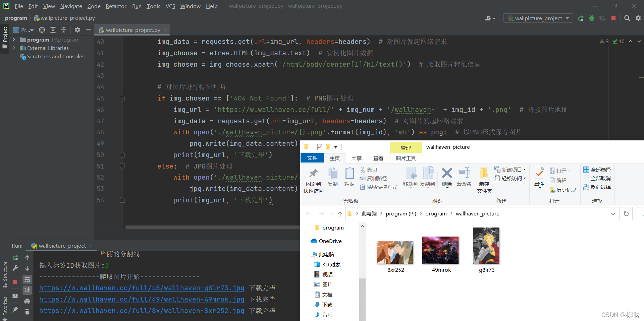
Task: Expand External Libraries in Project tree
Action: [14, 48]
